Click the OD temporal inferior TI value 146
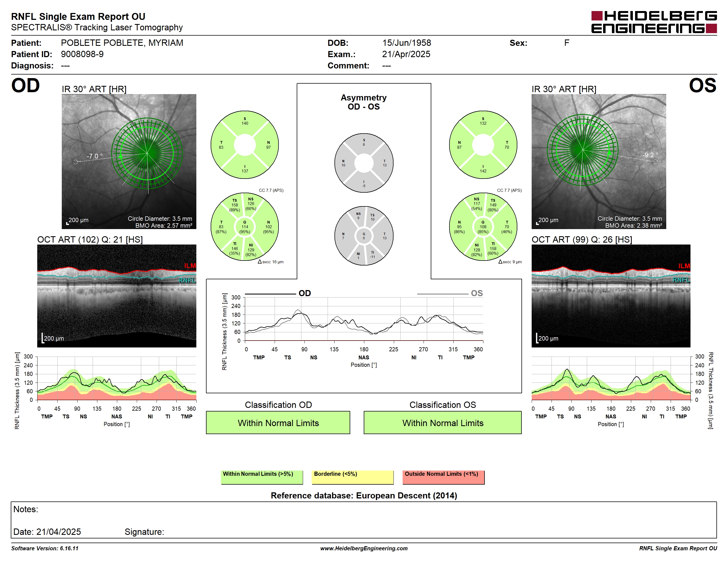Screen dimensions: 728x563 tap(235, 248)
